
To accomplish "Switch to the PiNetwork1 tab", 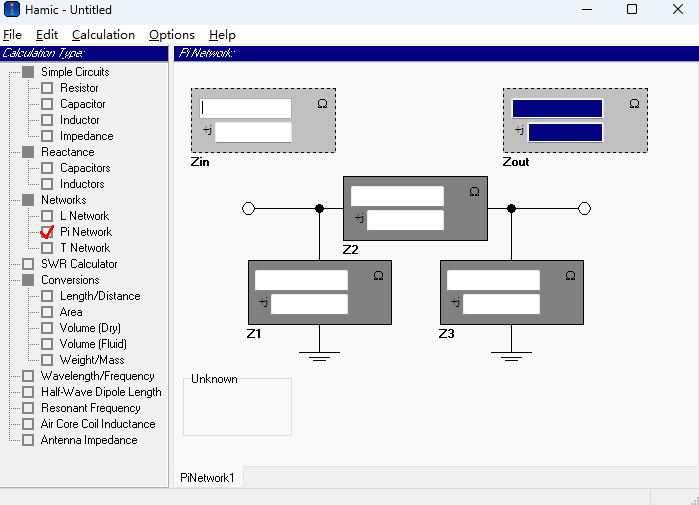I will click(x=207, y=478).
